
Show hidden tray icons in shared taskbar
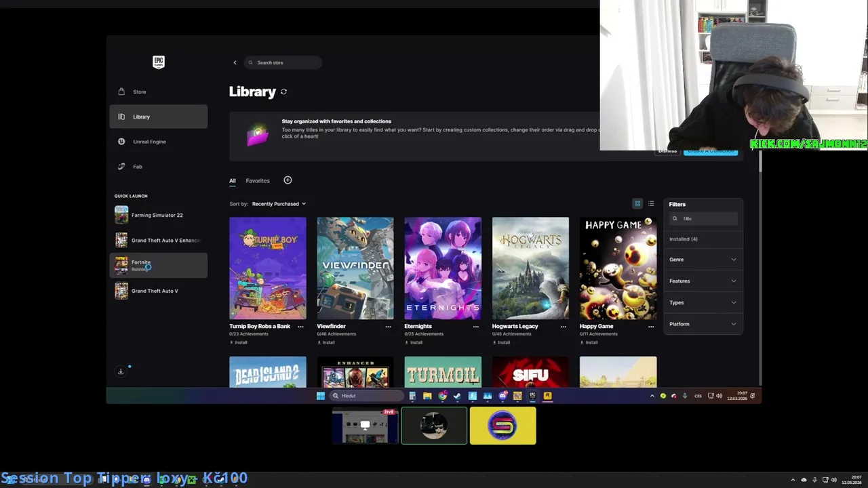pos(652,396)
